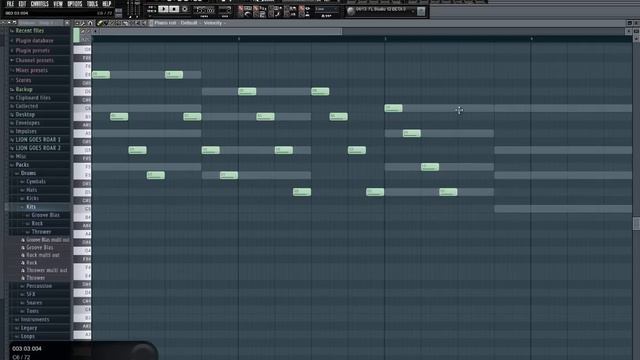Viewport: 640px width, 360px height.
Task: Click the Piano roll keyboard icon
Action: [x=151, y=23]
